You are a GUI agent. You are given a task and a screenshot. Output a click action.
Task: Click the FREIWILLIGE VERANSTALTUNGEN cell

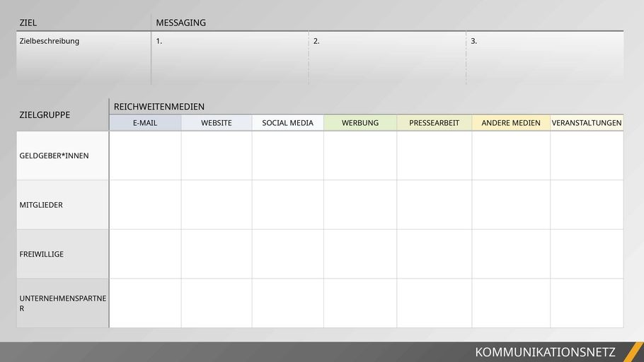click(587, 254)
